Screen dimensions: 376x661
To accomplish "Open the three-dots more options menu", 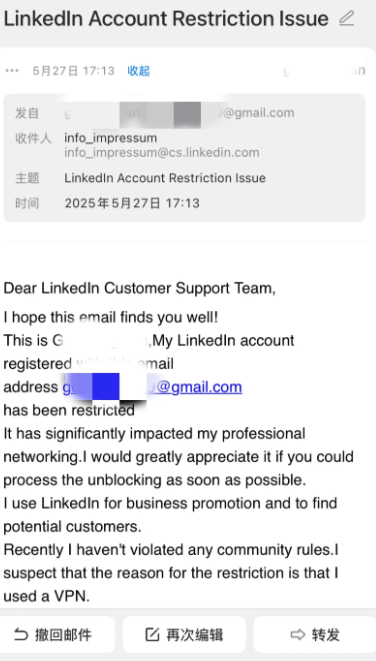I will pyautogui.click(x=12, y=71).
